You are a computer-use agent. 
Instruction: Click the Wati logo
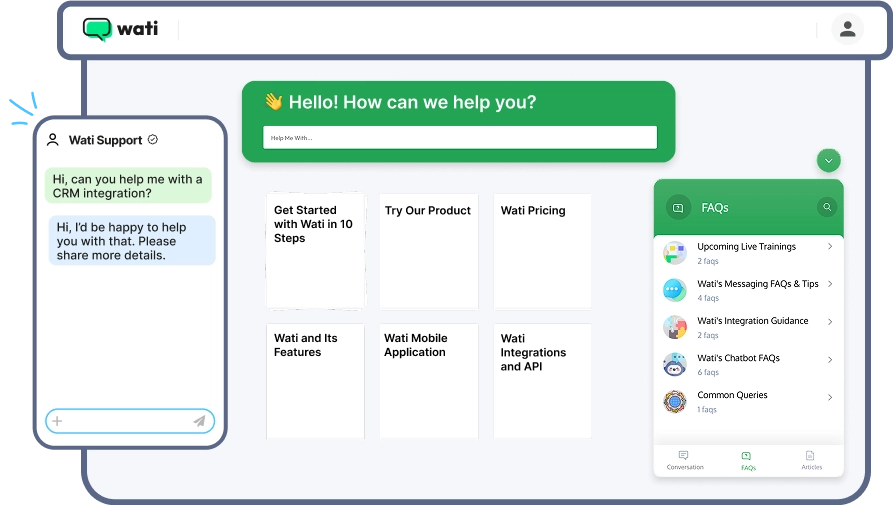pyautogui.click(x=121, y=29)
